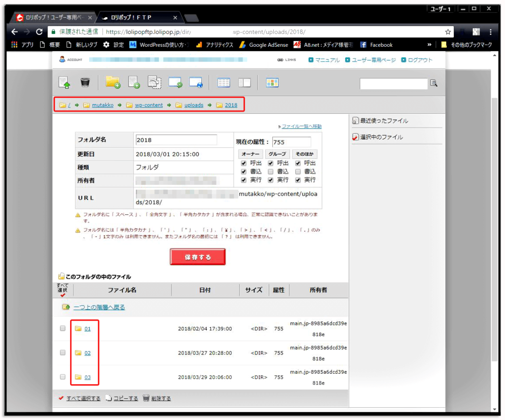This screenshot has width=505, height=420.
Task: Create a new folder with the folder icon
Action: click(x=113, y=82)
